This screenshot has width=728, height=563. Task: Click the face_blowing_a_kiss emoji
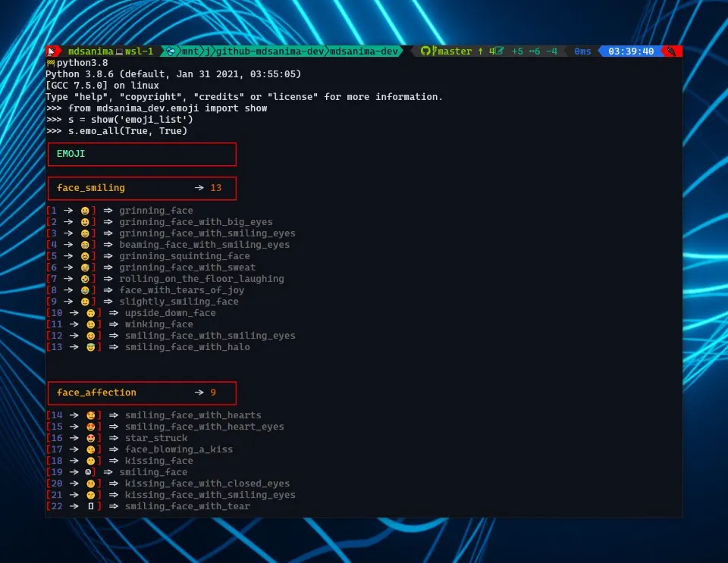(90, 450)
